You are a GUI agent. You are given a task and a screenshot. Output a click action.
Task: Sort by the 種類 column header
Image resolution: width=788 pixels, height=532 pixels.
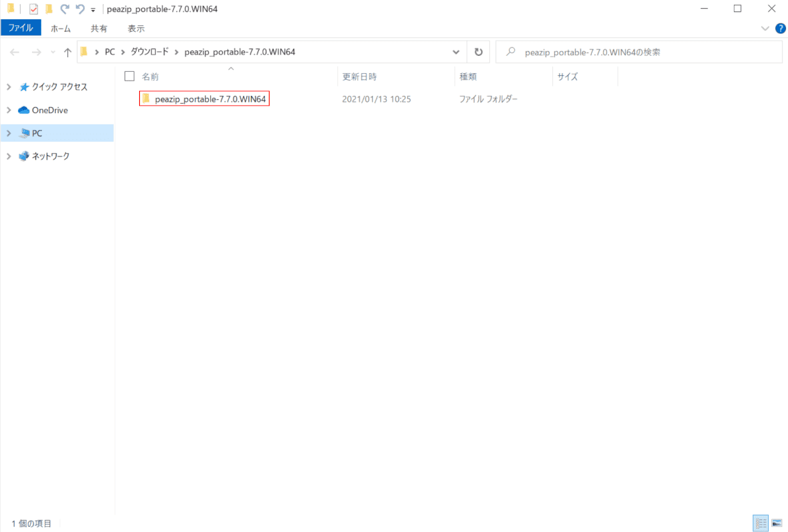point(468,76)
